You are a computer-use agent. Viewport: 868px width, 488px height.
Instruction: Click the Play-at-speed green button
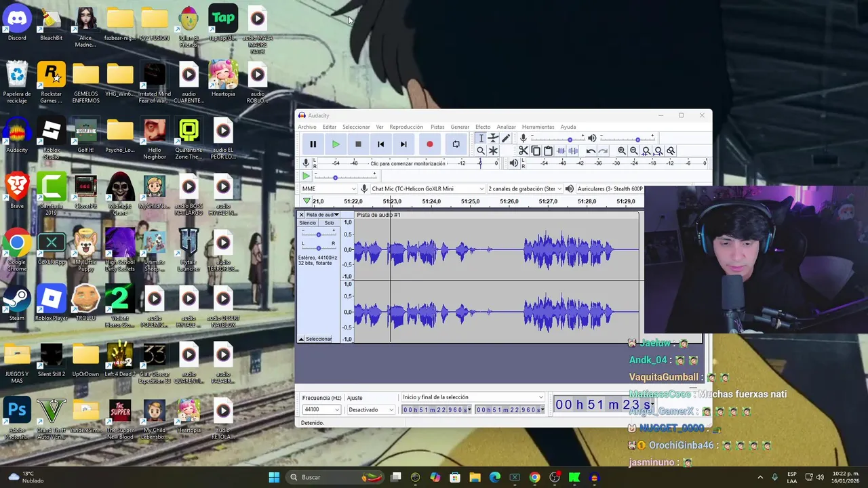point(306,176)
